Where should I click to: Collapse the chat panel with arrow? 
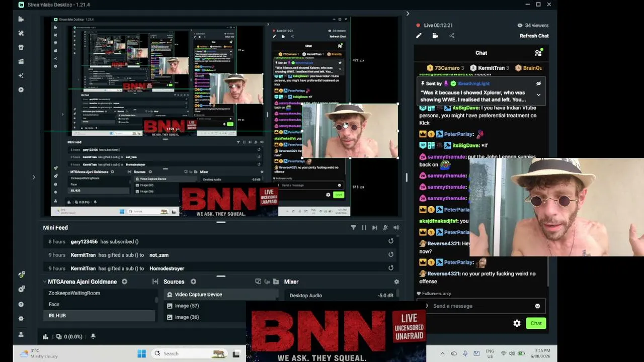[408, 14]
